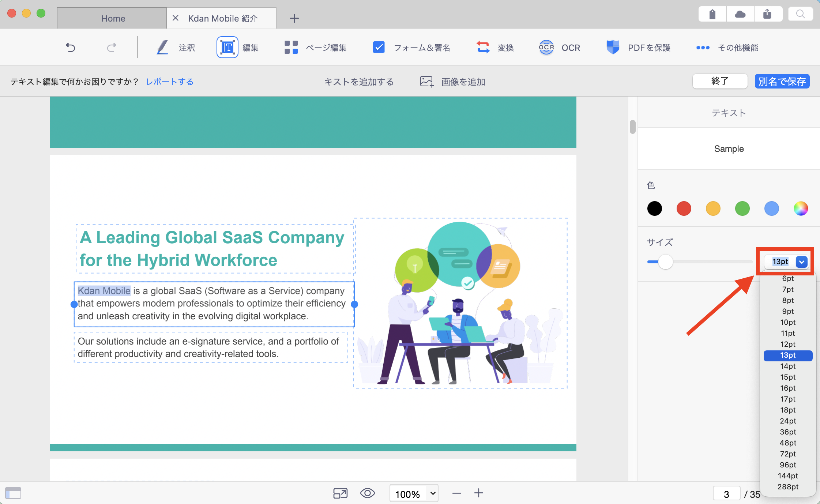This screenshot has height=504, width=820.
Task: Click the サイズ size slider handle
Action: click(x=666, y=262)
